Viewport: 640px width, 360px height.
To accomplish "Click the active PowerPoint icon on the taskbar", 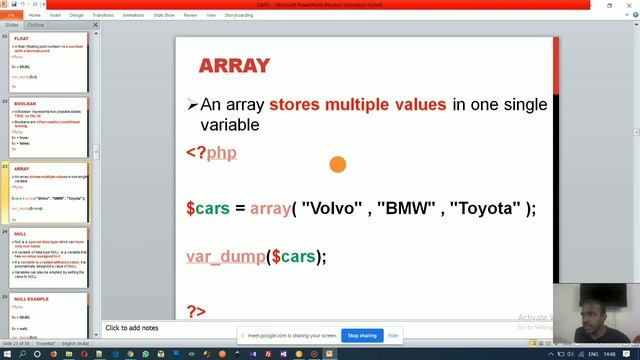I will [x=329, y=354].
